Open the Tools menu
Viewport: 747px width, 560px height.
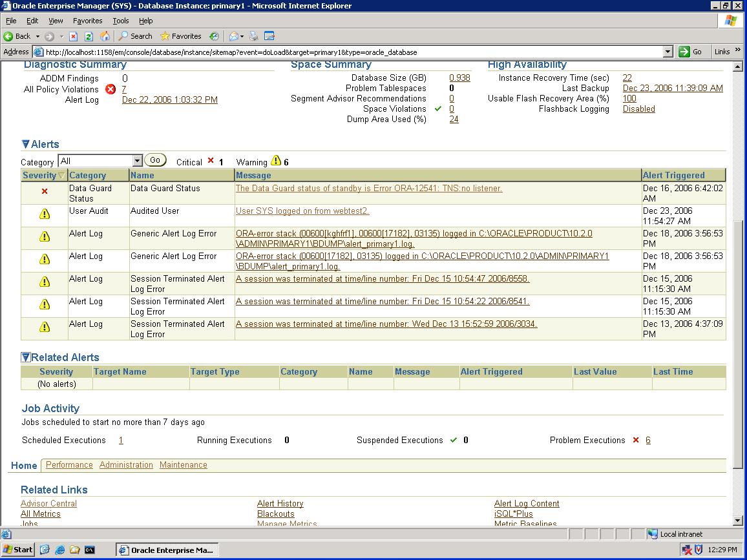(121, 21)
